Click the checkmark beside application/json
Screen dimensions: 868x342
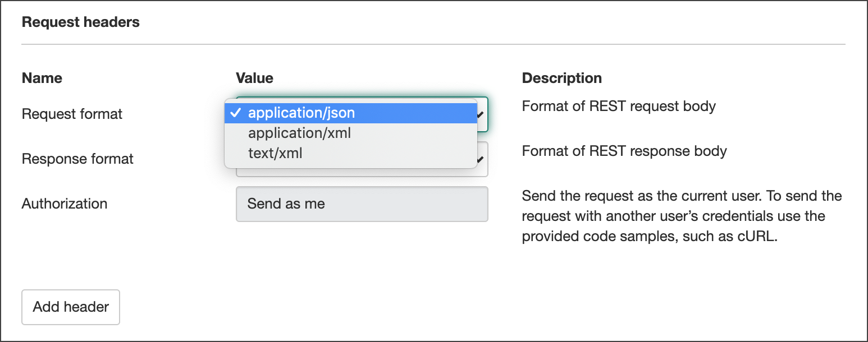pyautogui.click(x=236, y=113)
